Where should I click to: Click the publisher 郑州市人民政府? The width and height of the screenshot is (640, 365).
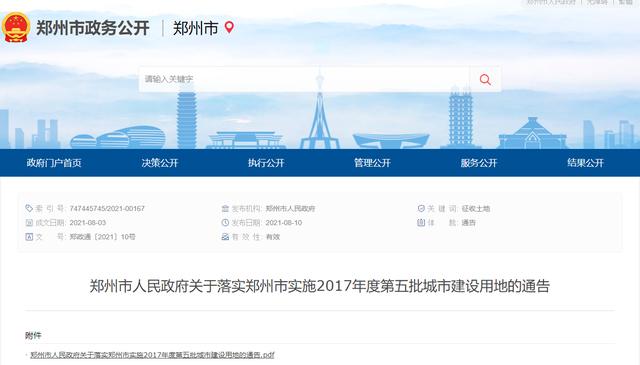(x=290, y=209)
